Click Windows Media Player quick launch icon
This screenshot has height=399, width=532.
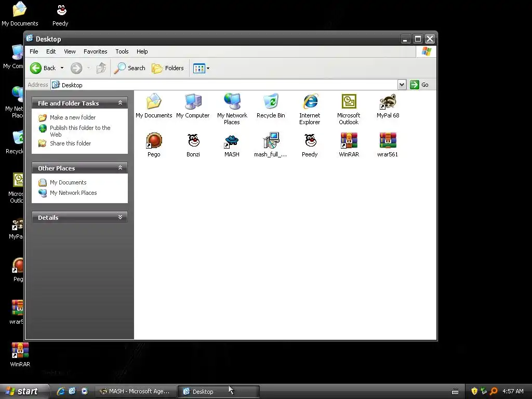pyautogui.click(x=85, y=391)
